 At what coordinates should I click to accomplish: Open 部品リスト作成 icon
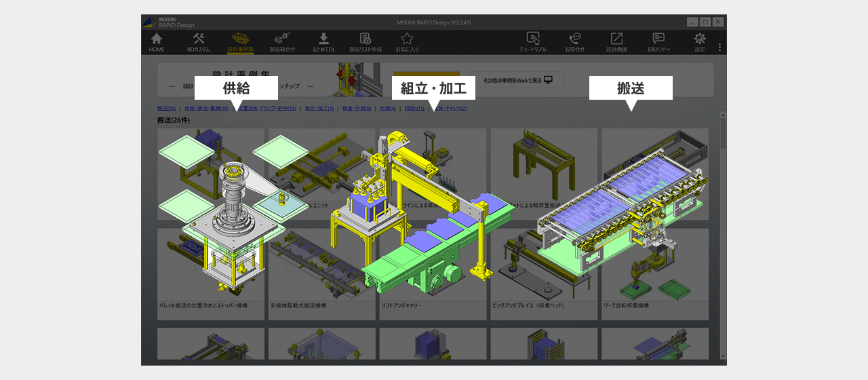[366, 42]
